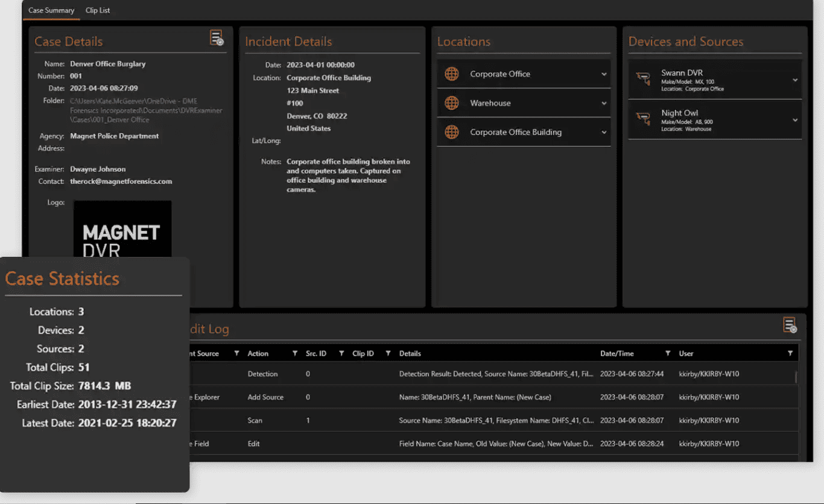
Task: Open the Src. ID column filter
Action: (x=341, y=353)
